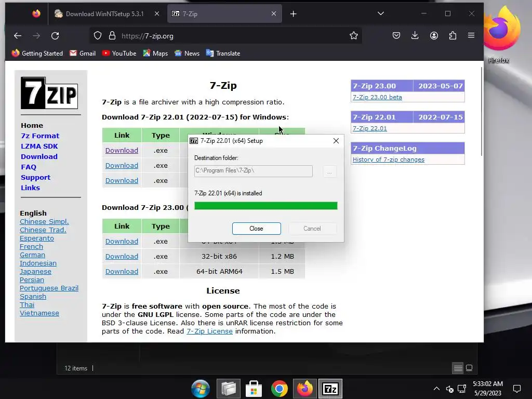Viewport: 532px width, 399px height.
Task: Open the notification center icon
Action: pyautogui.click(x=517, y=389)
